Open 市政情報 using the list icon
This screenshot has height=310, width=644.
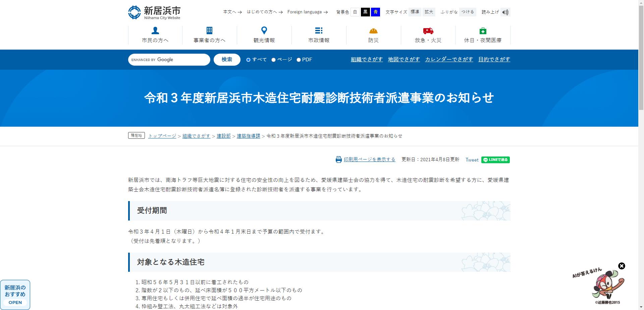pyautogui.click(x=319, y=31)
